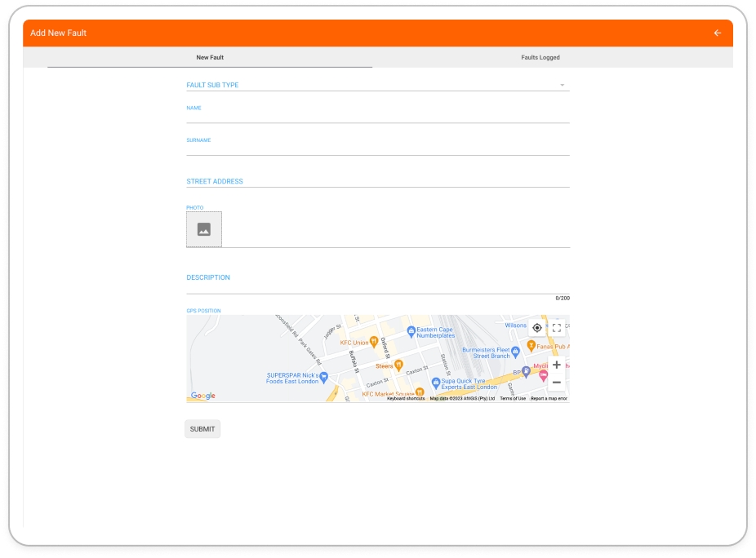Switch to the Faults Logged tab
756x558 pixels.
click(540, 58)
